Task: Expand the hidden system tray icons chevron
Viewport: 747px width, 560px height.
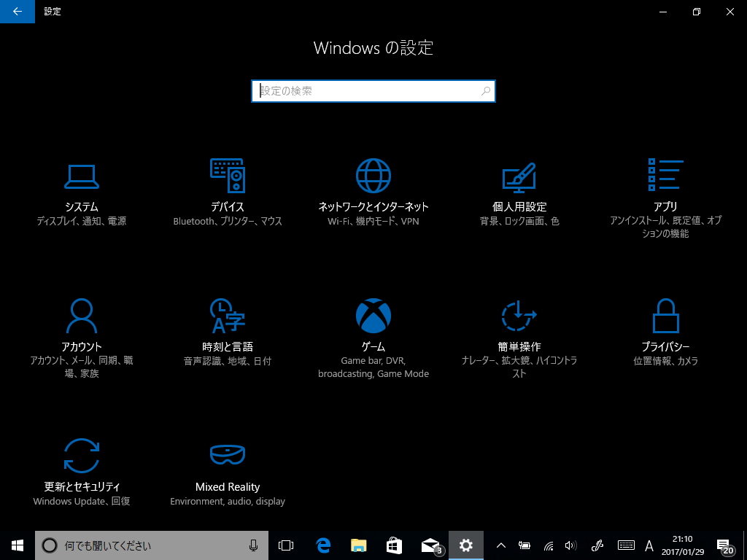Action: tap(500, 545)
